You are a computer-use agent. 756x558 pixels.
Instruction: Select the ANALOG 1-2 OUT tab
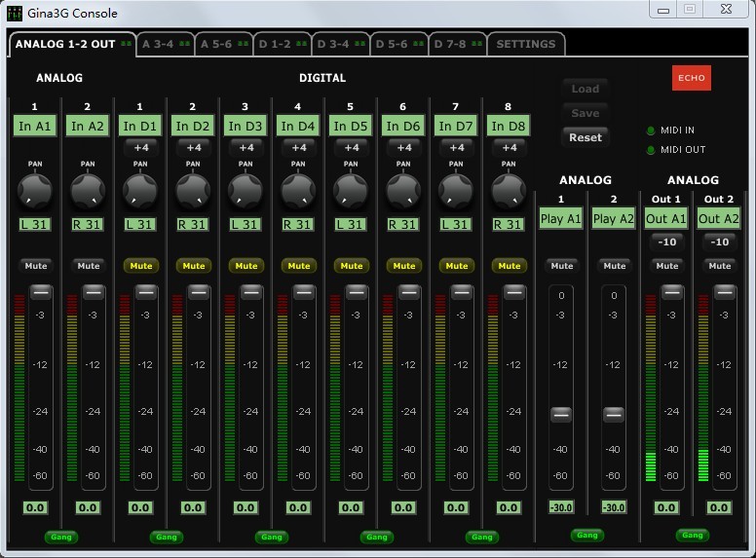pos(72,45)
